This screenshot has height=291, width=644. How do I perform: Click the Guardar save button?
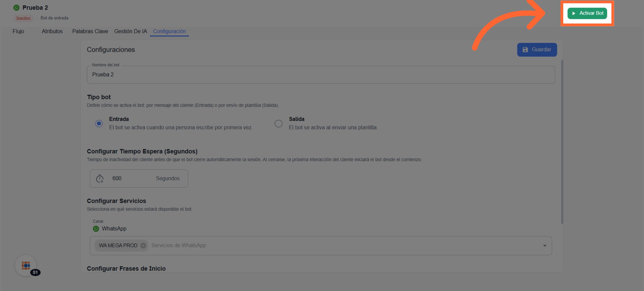click(537, 50)
